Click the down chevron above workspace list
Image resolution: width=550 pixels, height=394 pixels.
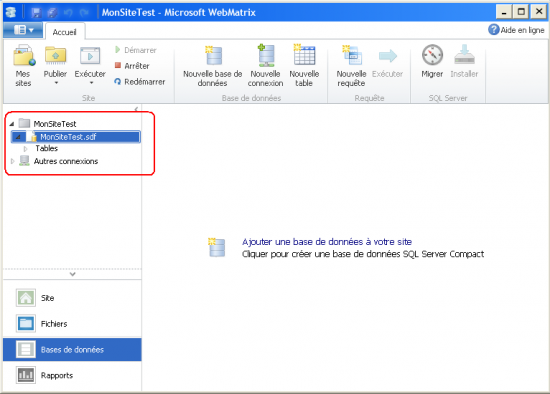point(72,274)
